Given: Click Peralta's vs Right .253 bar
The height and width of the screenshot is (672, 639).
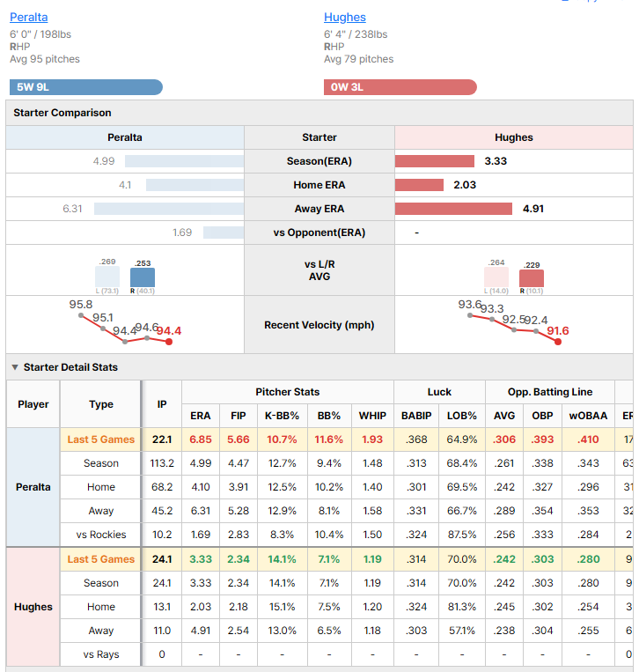Looking at the screenshot, I should click(143, 277).
